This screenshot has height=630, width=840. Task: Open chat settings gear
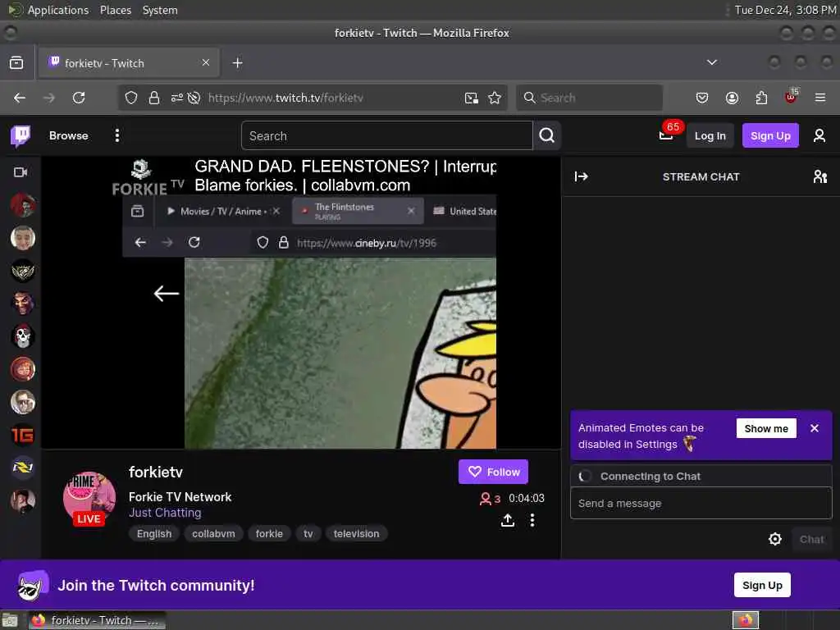(x=774, y=539)
